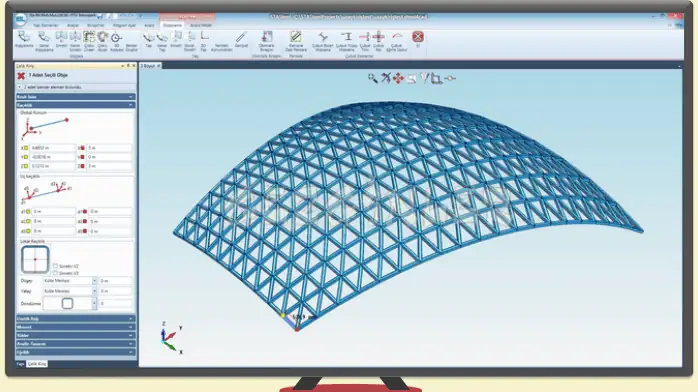Click the application logo button at top-left
698x392 pixels.
click(20, 19)
